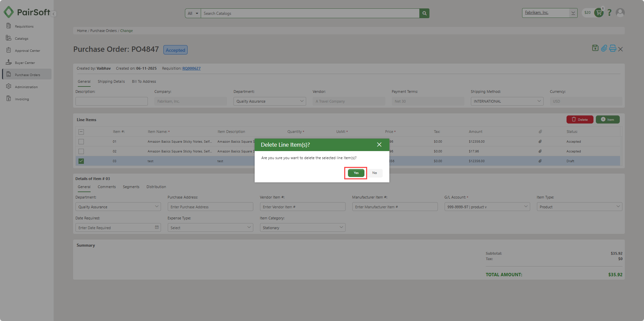This screenshot has height=321, width=644.
Task: Open the Distribution tab
Action: [156, 187]
